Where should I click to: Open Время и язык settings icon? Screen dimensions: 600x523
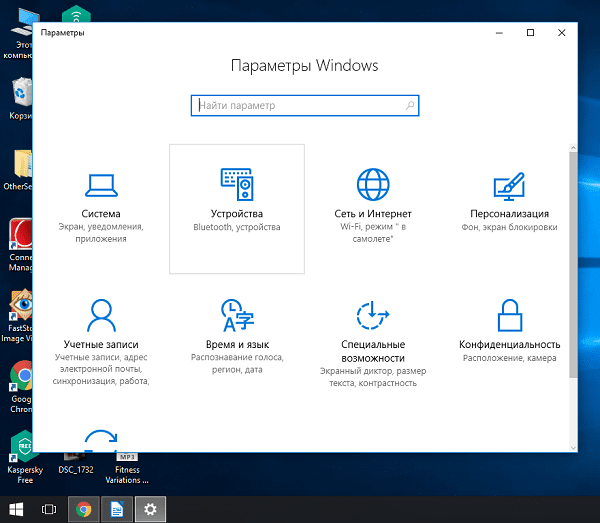[x=237, y=315]
